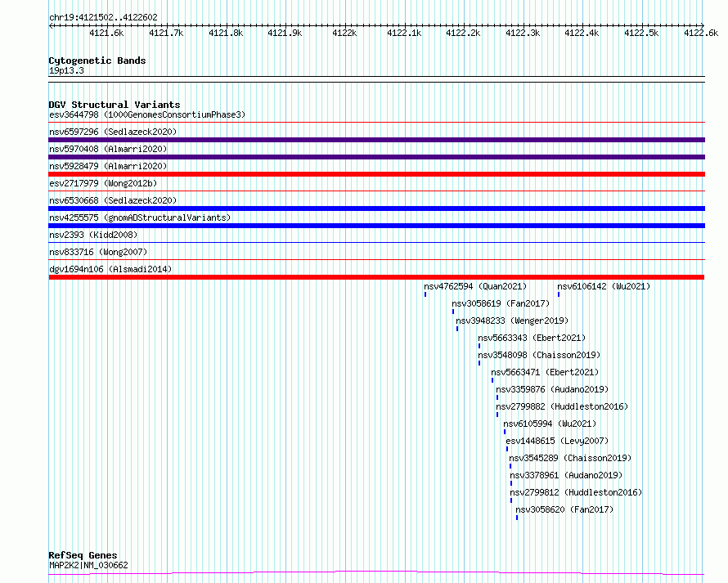Select variant nsv3058619 (Fan2017)

pos(501,303)
